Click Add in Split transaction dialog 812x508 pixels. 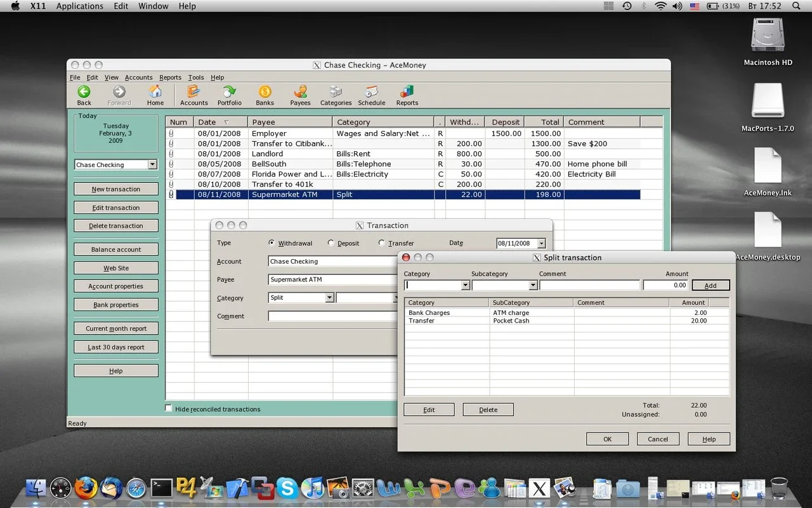tap(710, 285)
